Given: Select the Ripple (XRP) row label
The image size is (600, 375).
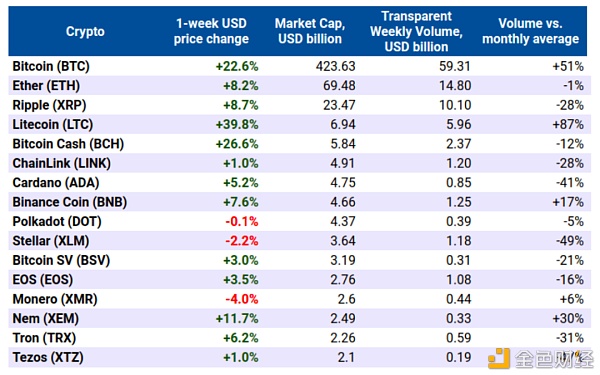Looking at the screenshot, I should (x=49, y=105).
